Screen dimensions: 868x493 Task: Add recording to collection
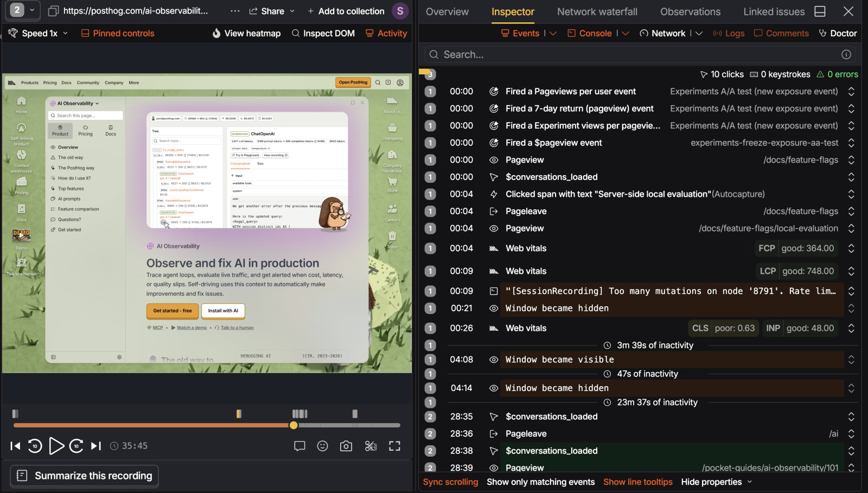pos(346,11)
